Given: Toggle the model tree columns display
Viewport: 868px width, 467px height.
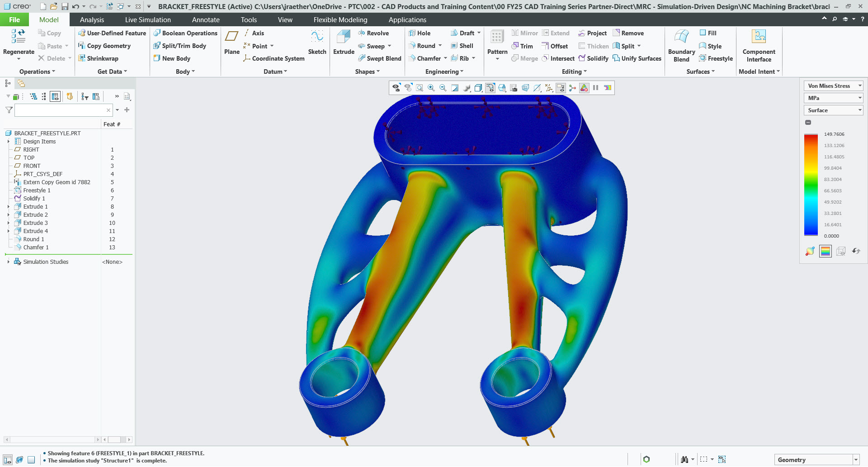Looking at the screenshot, I should 55,96.
